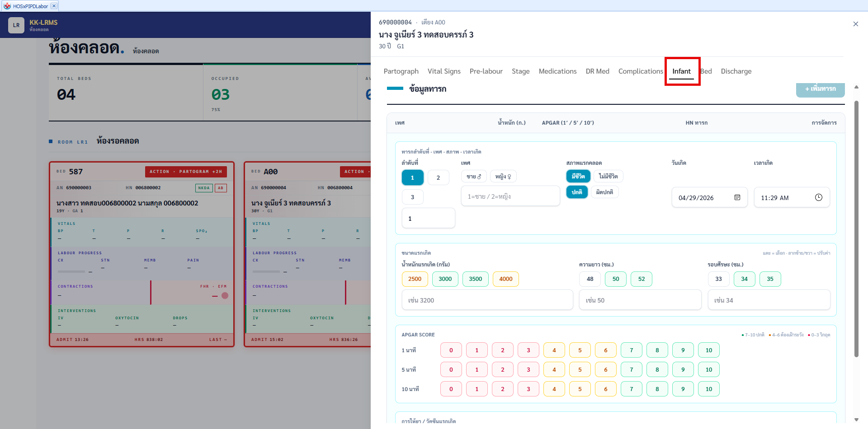Select ผิดปกติ abnormal condition
Image resolution: width=868 pixels, height=429 pixels.
pos(604,192)
